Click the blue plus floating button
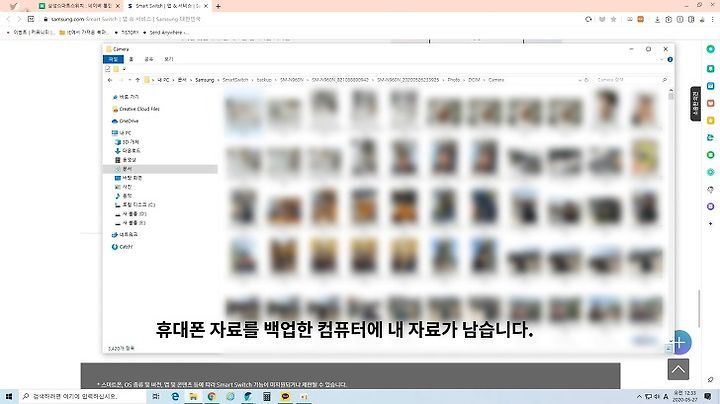Image resolution: width=720 pixels, height=404 pixels. (x=681, y=342)
